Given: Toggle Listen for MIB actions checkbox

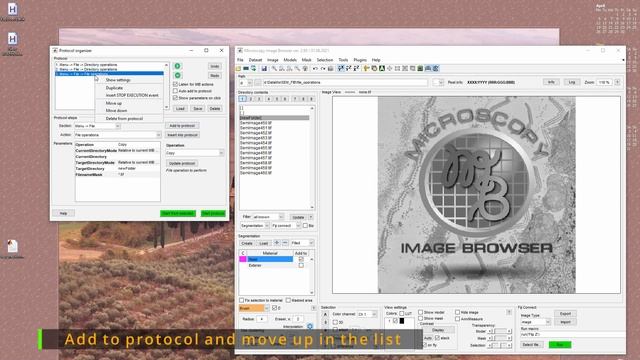Looking at the screenshot, I should tap(175, 84).
